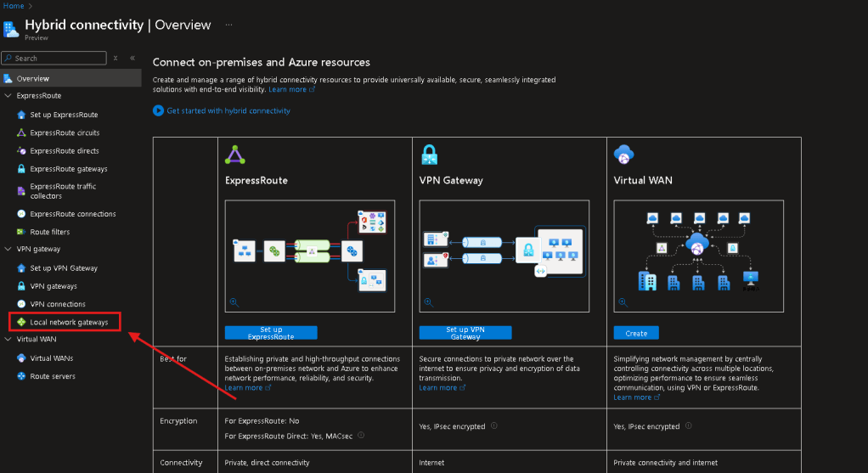The height and width of the screenshot is (473, 868).
Task: Collapse the Virtual WAN sidebar section
Action: coord(8,339)
